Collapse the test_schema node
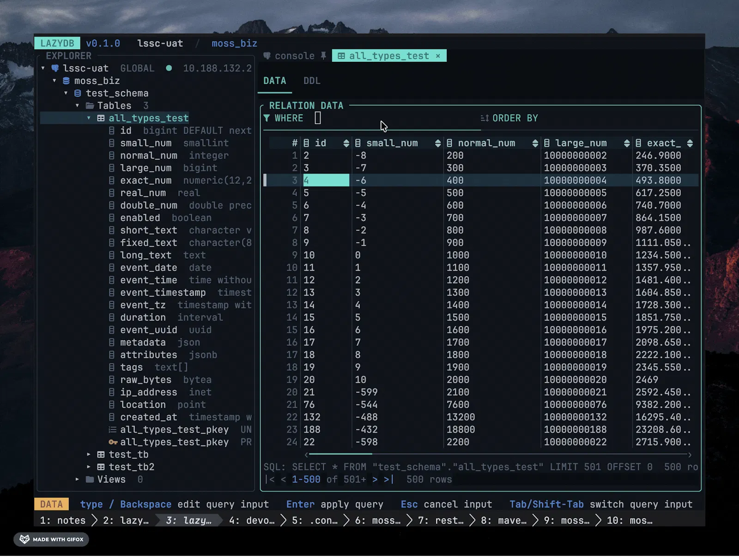Viewport: 739px width, 560px height. (66, 93)
